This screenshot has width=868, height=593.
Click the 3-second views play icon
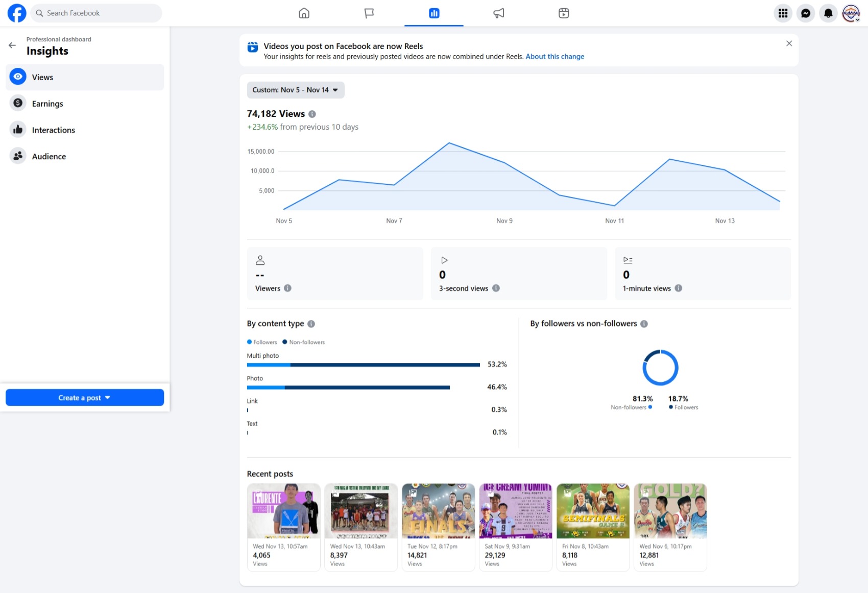[x=444, y=260]
